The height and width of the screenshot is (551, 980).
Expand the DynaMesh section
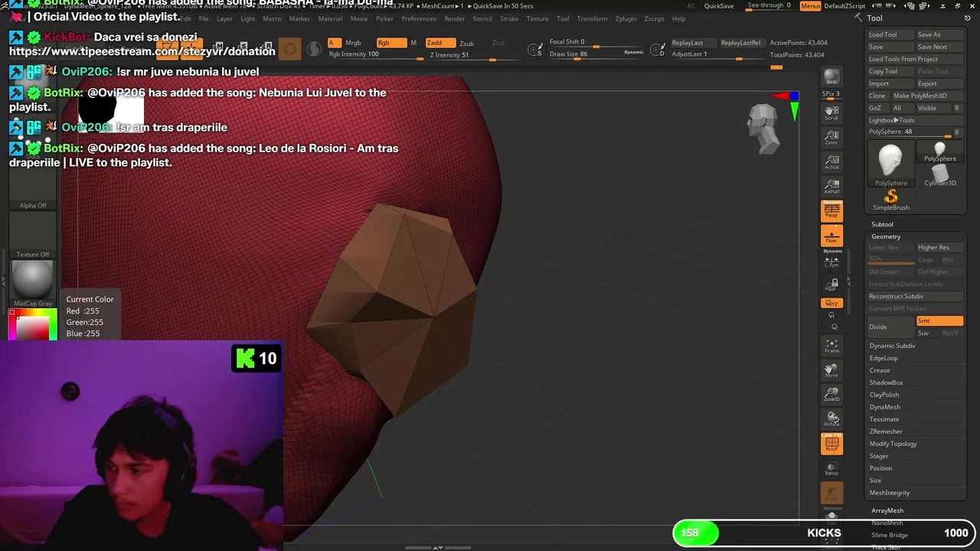coord(885,407)
